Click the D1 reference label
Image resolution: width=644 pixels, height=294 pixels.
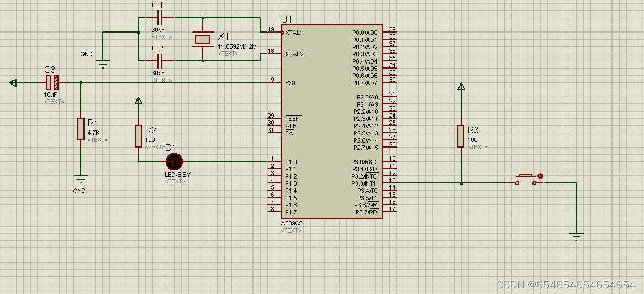tap(171, 148)
